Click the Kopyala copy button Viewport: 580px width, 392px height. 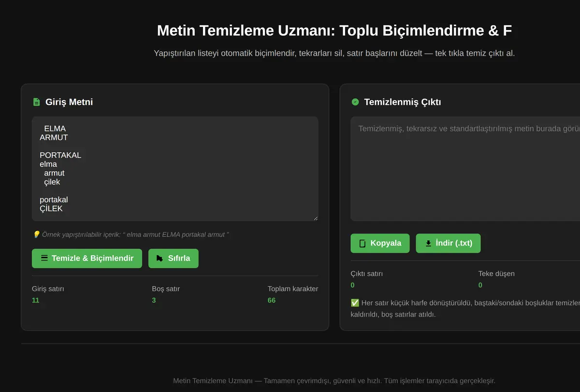(x=380, y=243)
